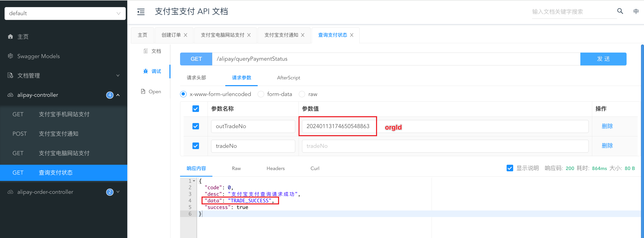Switch to the 支付宝支付通知 tab
Image resolution: width=644 pixels, height=238 pixels.
[x=281, y=35]
